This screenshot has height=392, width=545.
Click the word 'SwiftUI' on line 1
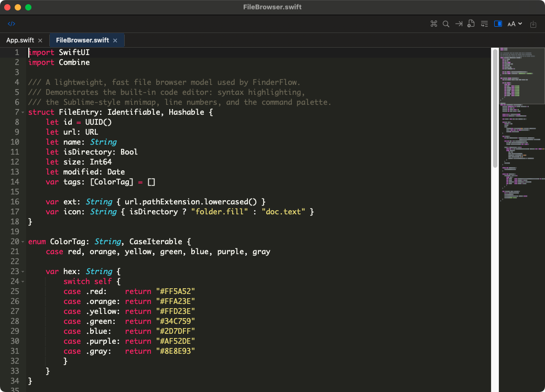pos(74,52)
